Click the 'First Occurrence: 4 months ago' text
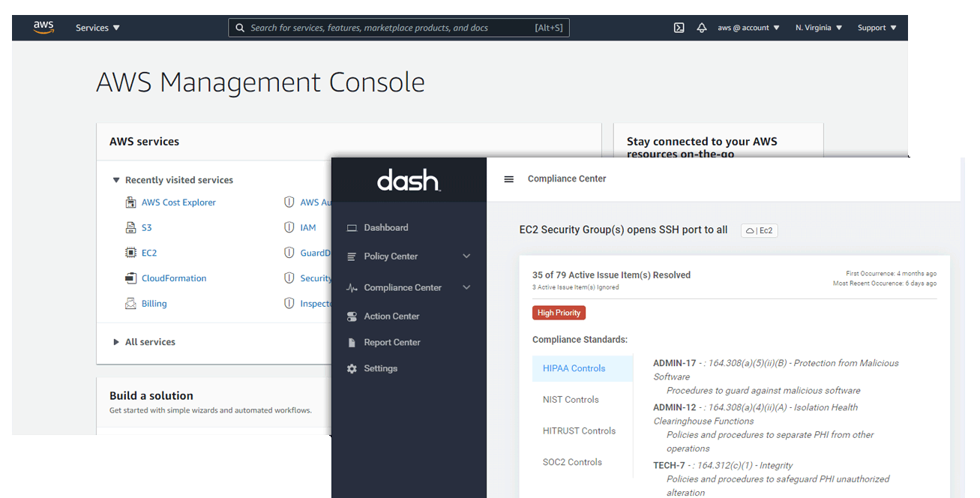The image size is (980, 498). (891, 274)
